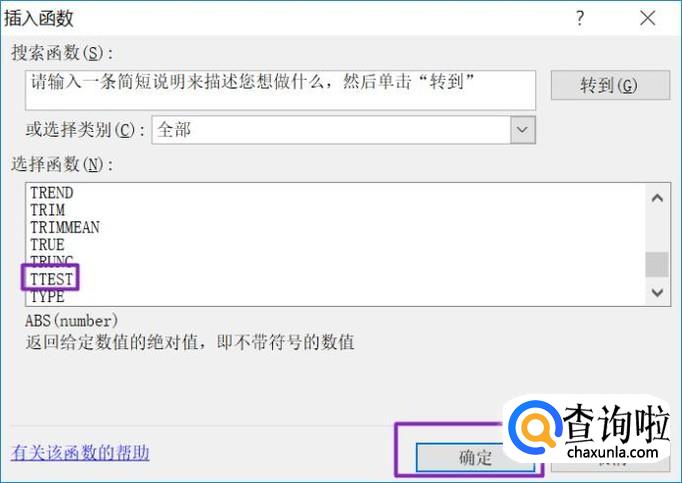Click the 转到(G) go button
682x483 pixels.
(610, 85)
